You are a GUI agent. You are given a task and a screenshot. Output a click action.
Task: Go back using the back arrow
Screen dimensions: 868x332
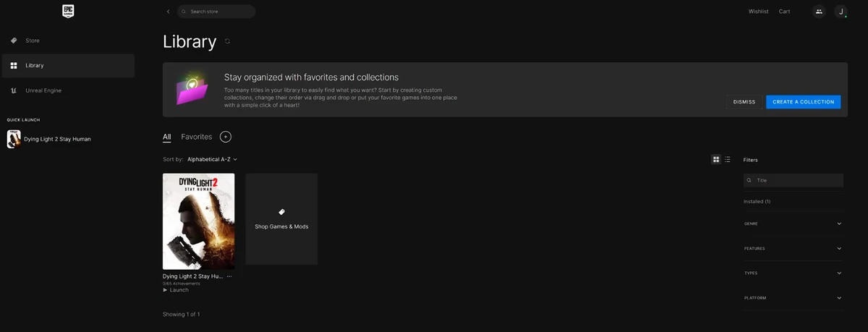[168, 12]
